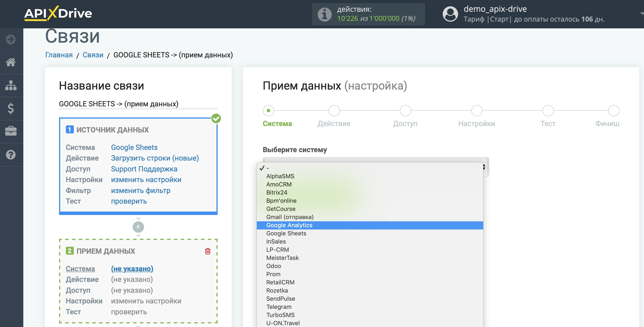The height and width of the screenshot is (327, 644).
Task: Click green checkmark on data source block
Action: pos(216,118)
